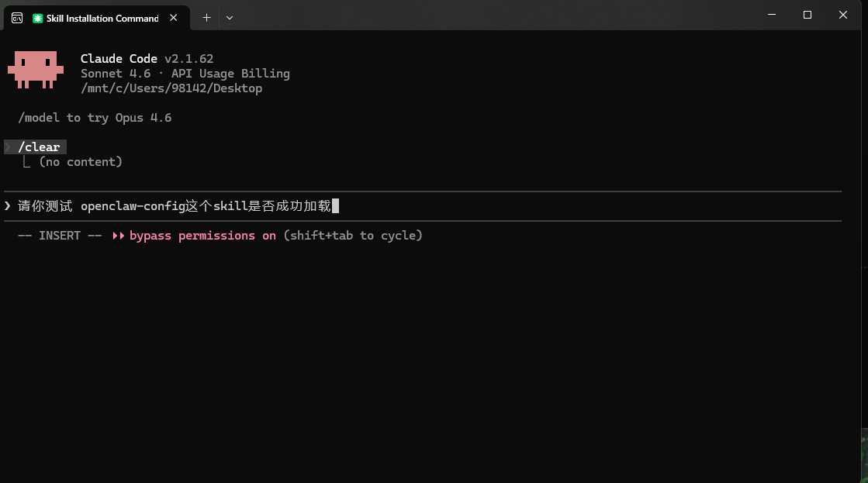868x483 pixels.
Task: Select the Skill Installation Command tab
Action: click(x=102, y=18)
